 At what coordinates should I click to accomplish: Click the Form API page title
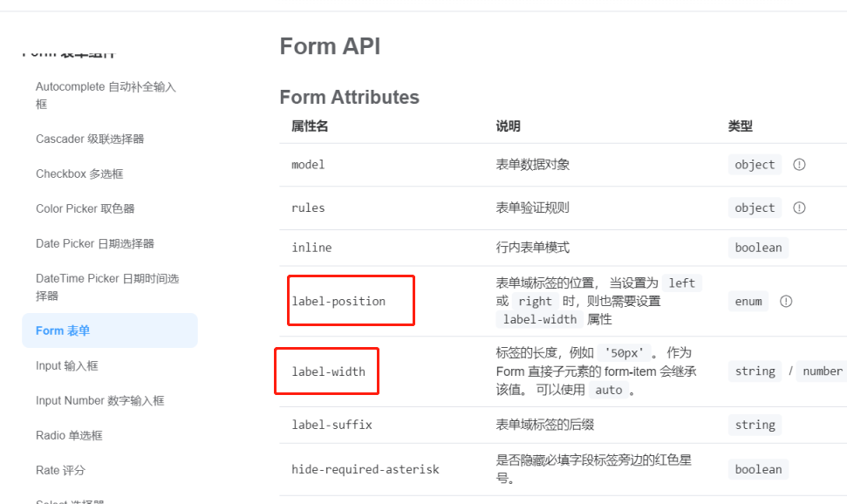(x=330, y=46)
